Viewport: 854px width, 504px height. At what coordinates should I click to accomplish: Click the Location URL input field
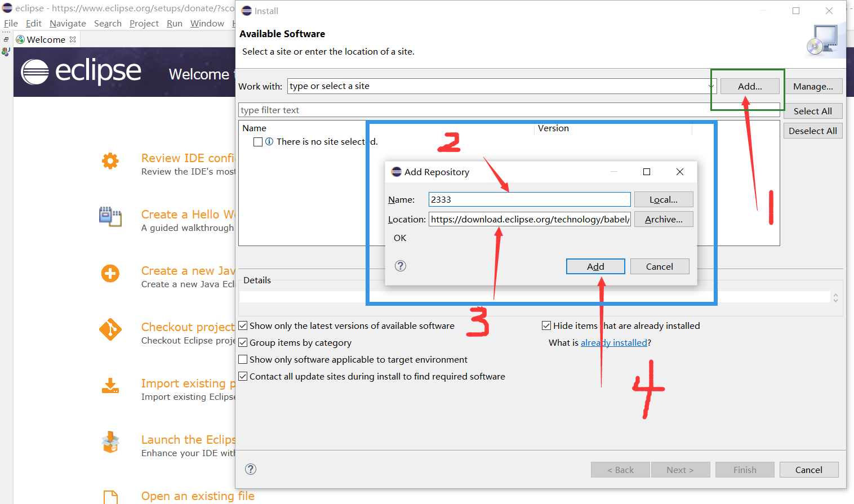pos(530,219)
